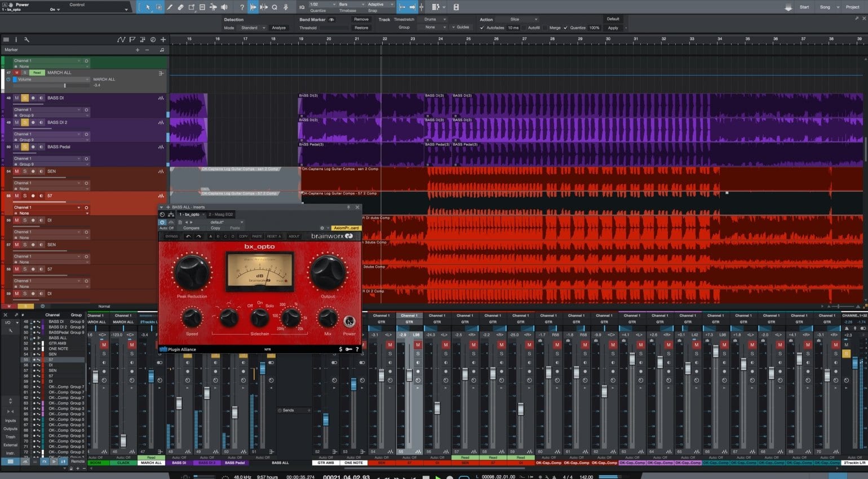Click the magnifier Q tool icon
868x479 pixels.
[x=274, y=7]
